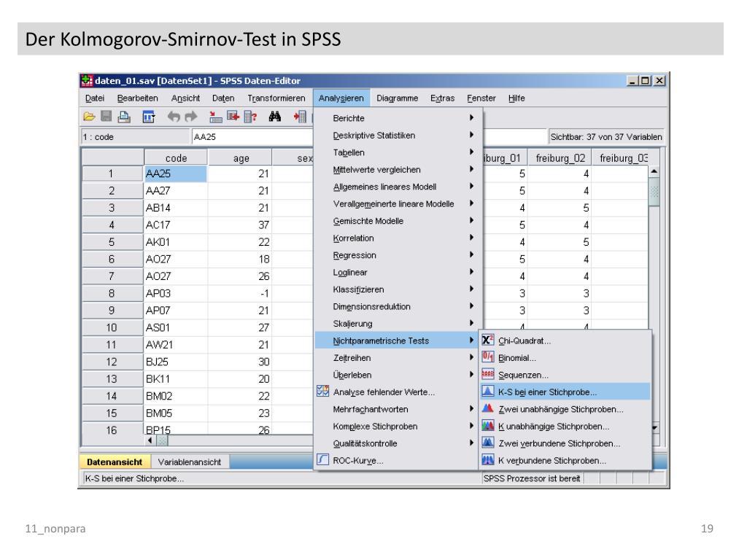Screen dimensions: 747x560
Task: Click the Binomial test icon
Action: 488,357
